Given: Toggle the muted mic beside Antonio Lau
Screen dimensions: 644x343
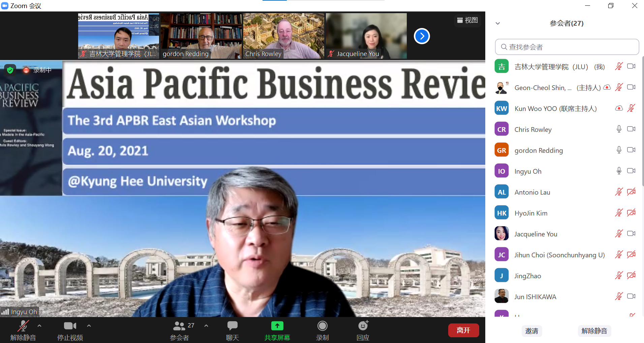Looking at the screenshot, I should pos(619,192).
